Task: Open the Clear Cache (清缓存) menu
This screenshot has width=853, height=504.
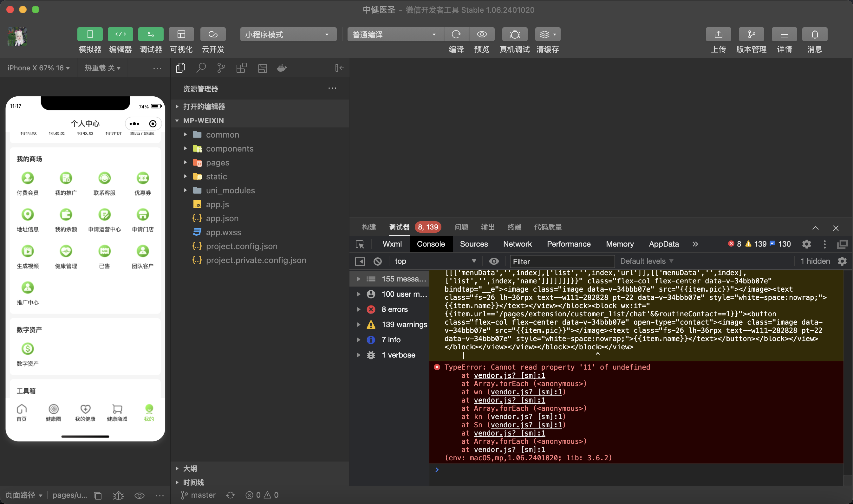Action: [x=548, y=34]
